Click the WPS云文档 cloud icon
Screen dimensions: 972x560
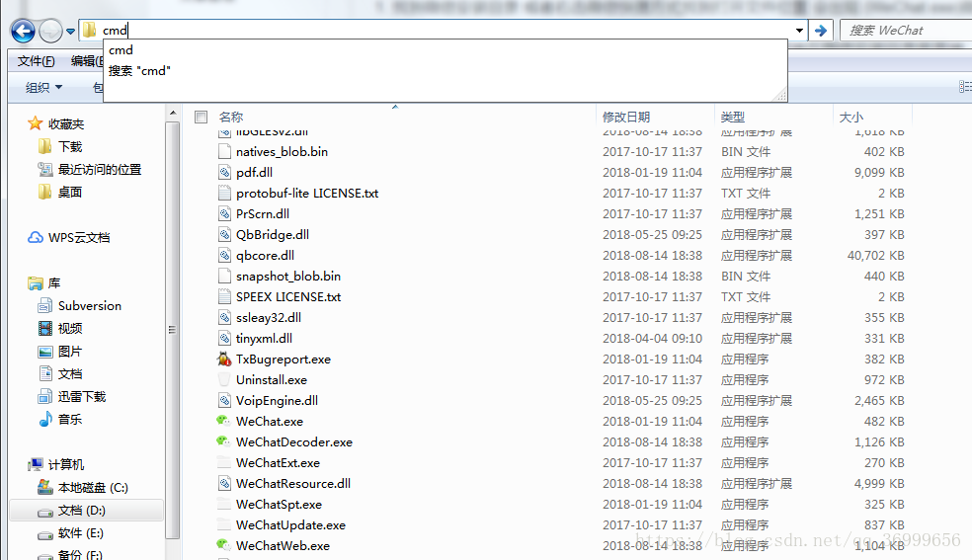click(x=36, y=237)
